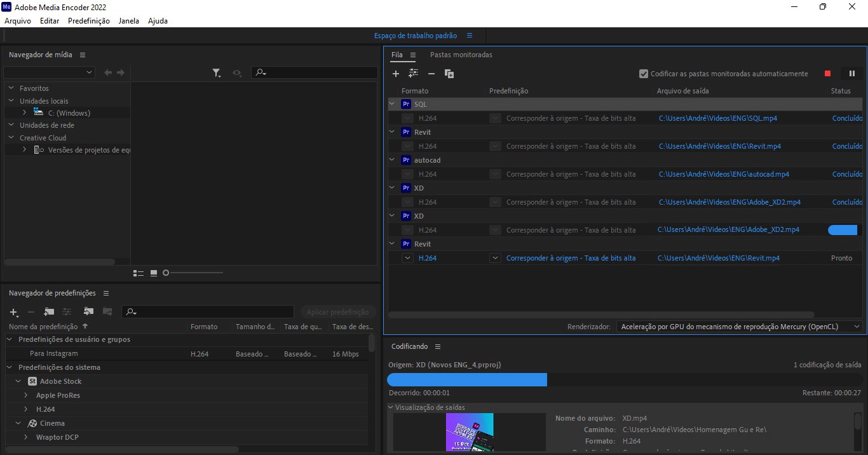Expand the Wraptor DCP preset group
This screenshot has height=455, width=868.
[25, 437]
